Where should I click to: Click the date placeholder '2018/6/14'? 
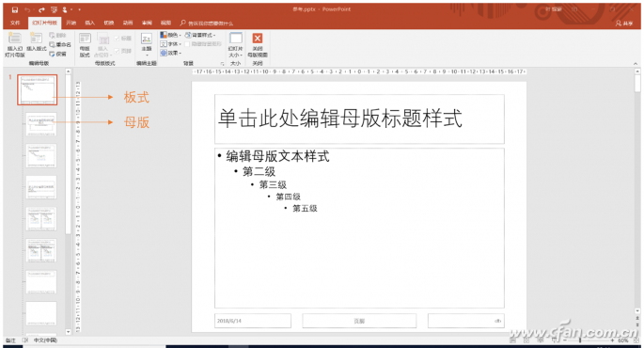(253, 321)
